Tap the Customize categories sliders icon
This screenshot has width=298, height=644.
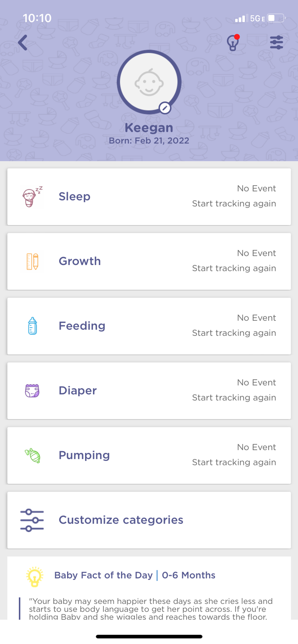pos(32,520)
